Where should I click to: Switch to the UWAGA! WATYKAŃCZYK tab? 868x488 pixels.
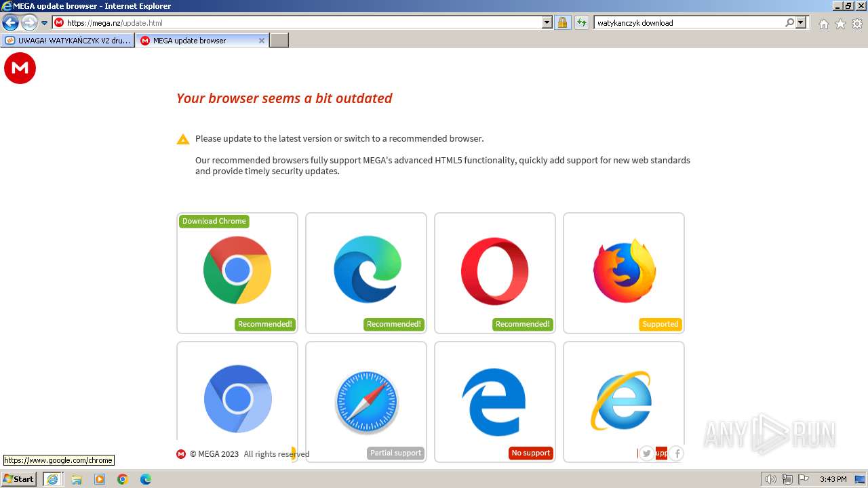68,41
